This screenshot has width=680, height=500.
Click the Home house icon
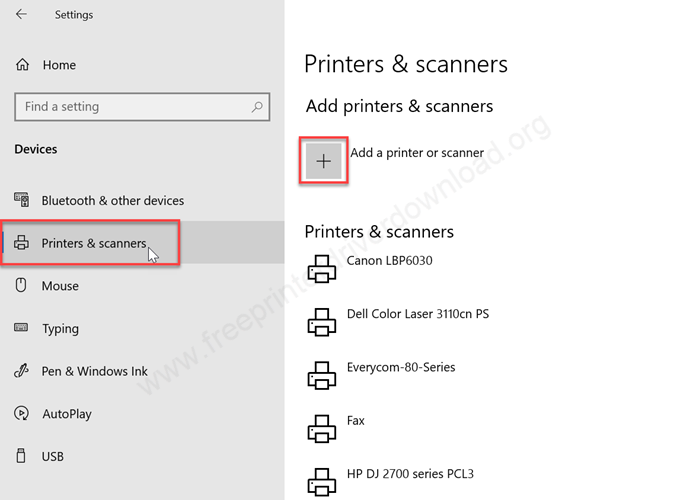point(23,65)
